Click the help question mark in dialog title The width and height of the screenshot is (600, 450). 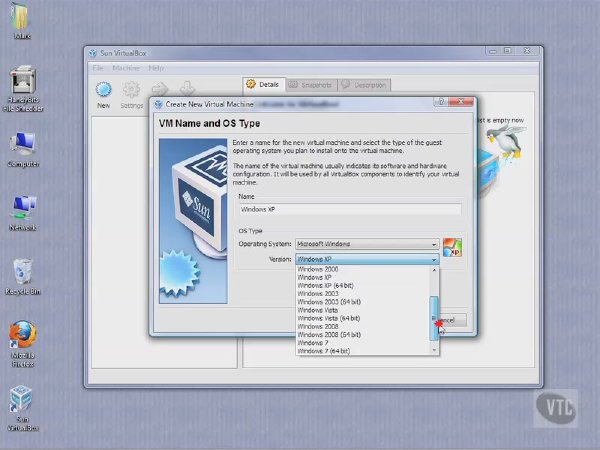coord(441,102)
